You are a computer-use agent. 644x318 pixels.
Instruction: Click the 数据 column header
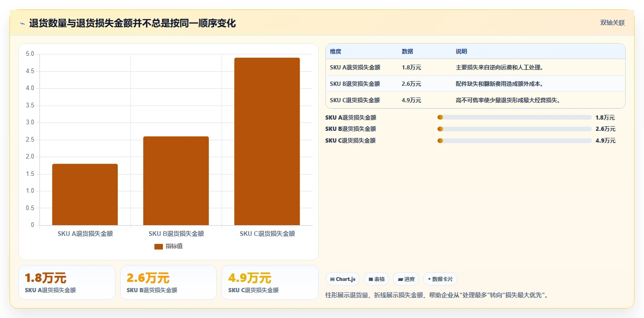407,52
